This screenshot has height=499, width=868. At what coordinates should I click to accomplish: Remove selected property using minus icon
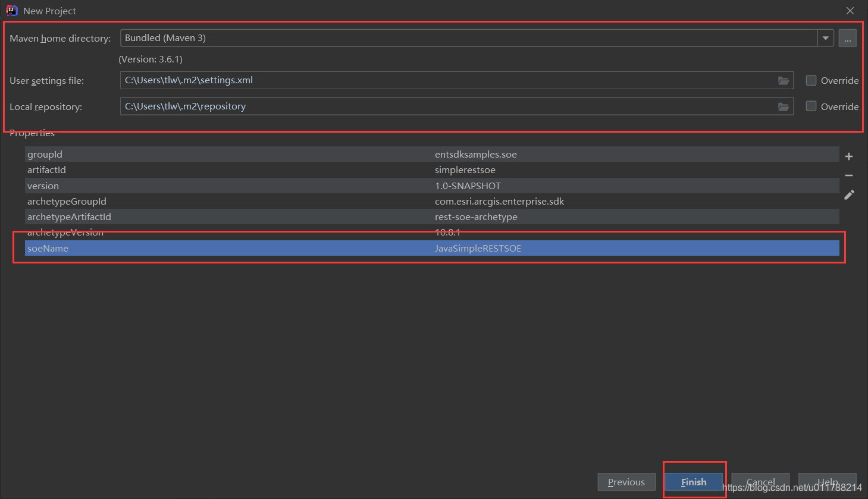pyautogui.click(x=849, y=175)
